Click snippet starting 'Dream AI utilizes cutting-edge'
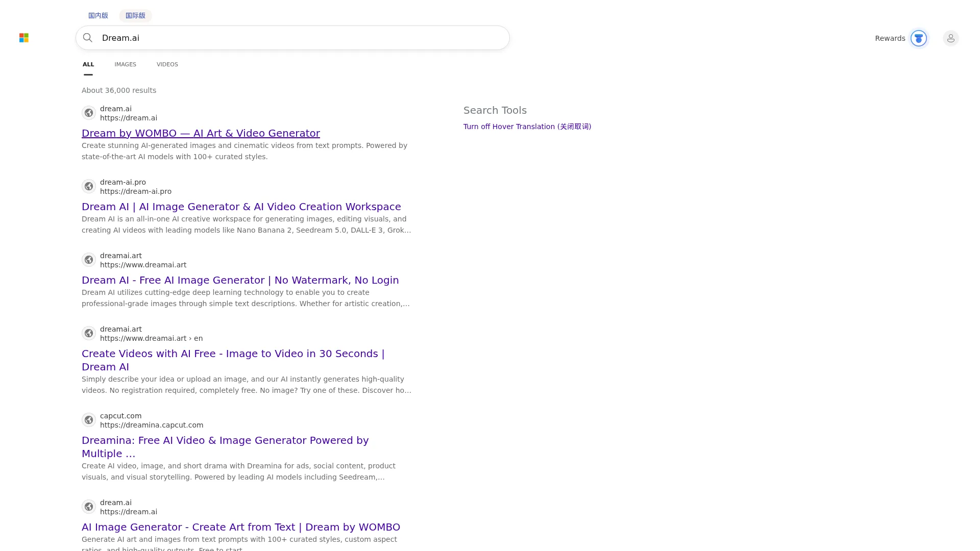 coord(246,298)
